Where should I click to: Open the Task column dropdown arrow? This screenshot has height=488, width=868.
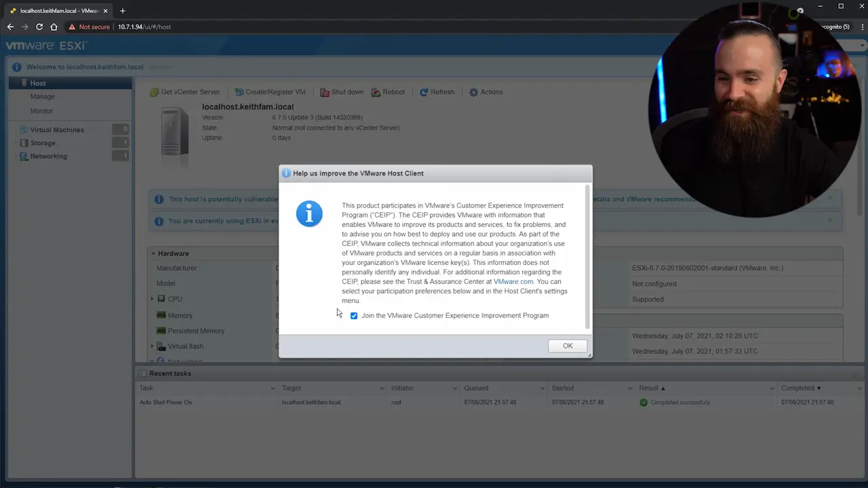(x=273, y=388)
